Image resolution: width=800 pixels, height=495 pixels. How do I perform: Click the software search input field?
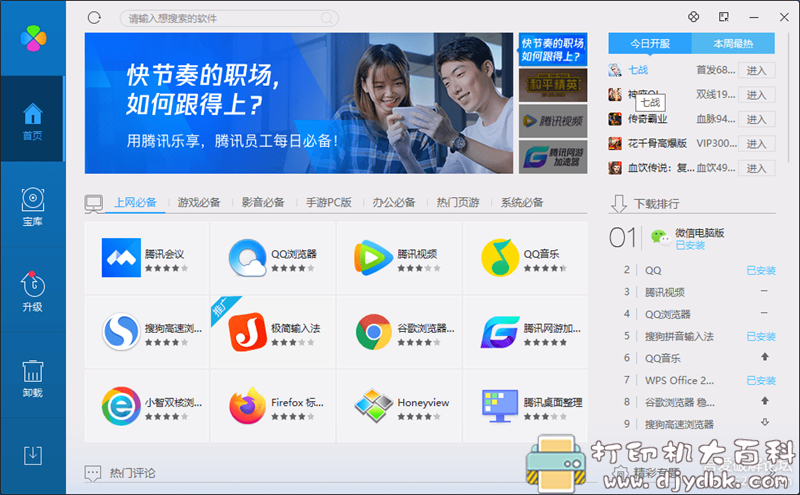point(229,18)
